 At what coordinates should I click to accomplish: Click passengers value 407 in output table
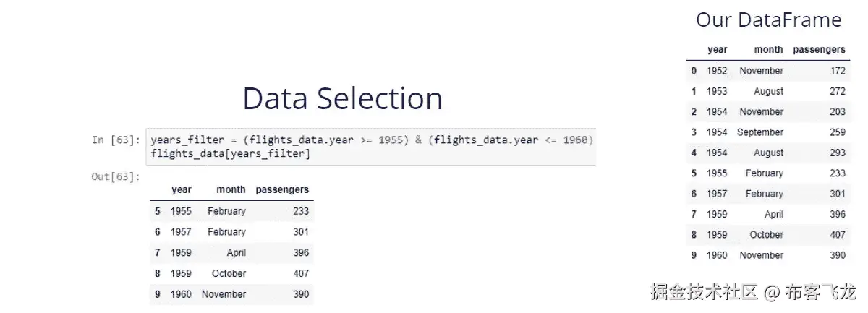click(301, 274)
